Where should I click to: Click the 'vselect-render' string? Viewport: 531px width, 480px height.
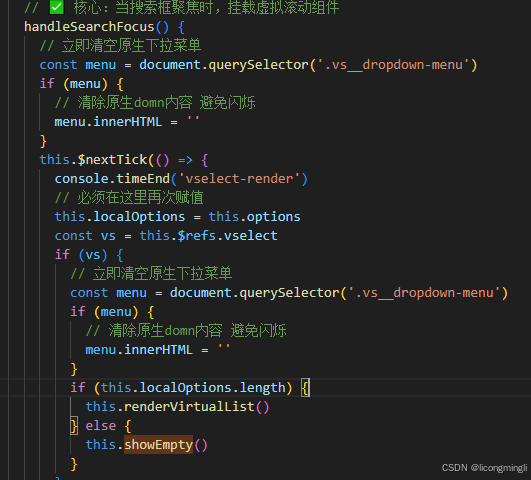tap(239, 179)
